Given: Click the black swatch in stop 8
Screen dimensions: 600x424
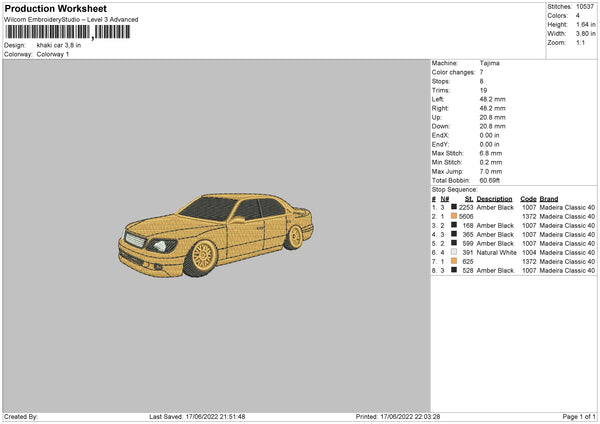Looking at the screenshot, I should [454, 270].
